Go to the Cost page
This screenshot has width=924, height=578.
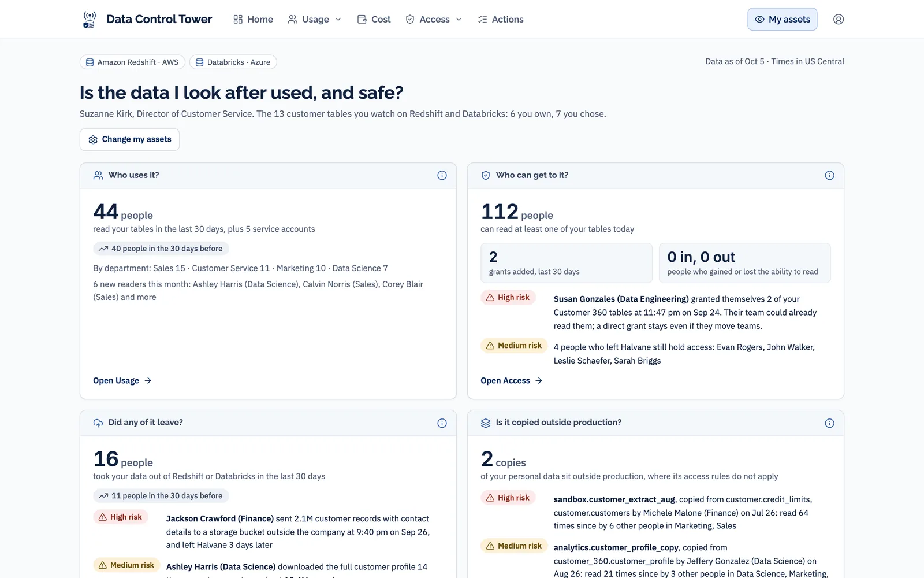(374, 19)
